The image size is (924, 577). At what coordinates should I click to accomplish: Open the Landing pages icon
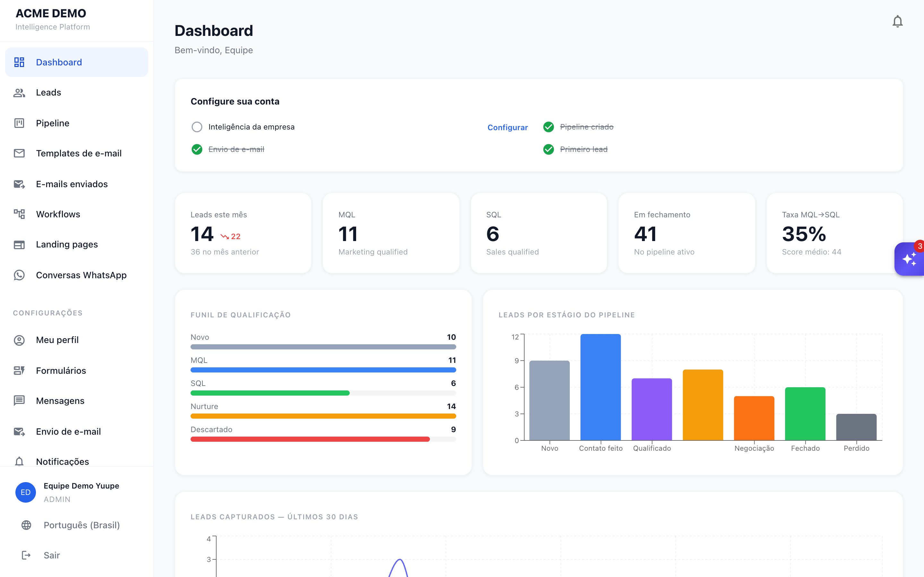[x=19, y=245]
